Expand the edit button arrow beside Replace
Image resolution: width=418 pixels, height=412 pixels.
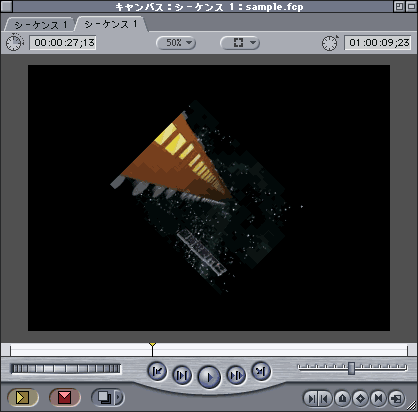coord(119,397)
